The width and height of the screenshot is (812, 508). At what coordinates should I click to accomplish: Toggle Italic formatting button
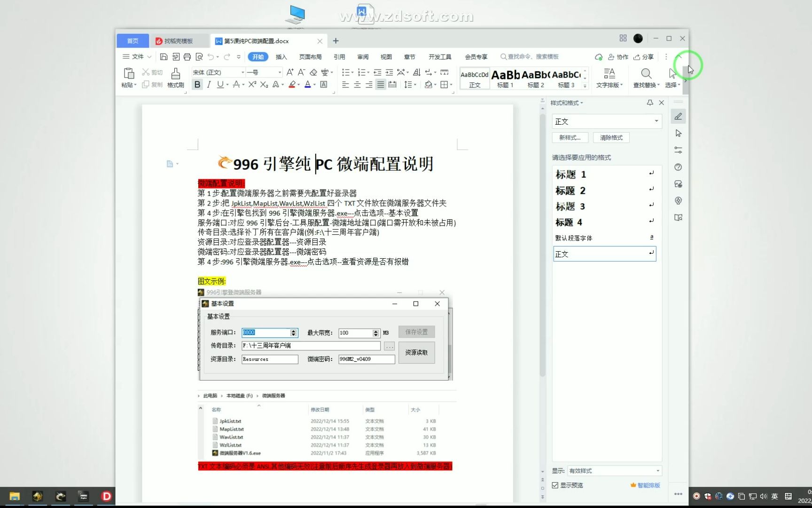[x=209, y=85]
